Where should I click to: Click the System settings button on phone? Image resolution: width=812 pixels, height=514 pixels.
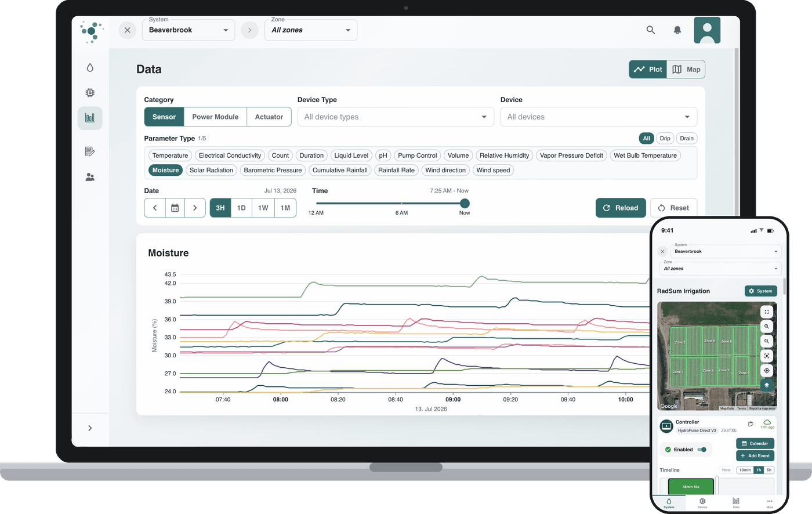(760, 291)
